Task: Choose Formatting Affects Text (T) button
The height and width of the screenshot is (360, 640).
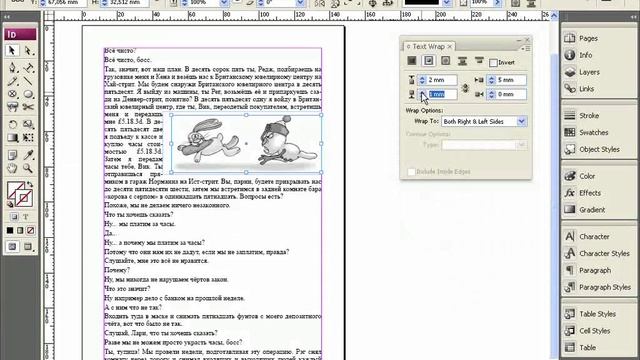Action: tap(25, 217)
